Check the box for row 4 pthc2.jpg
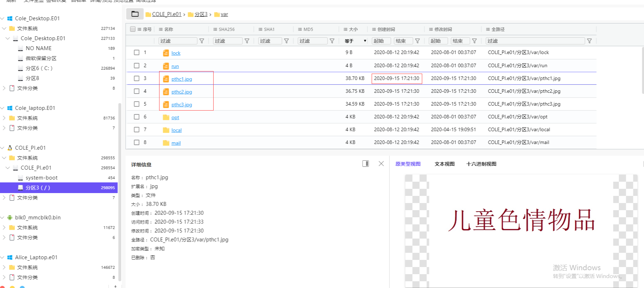The image size is (644, 288). point(137,91)
